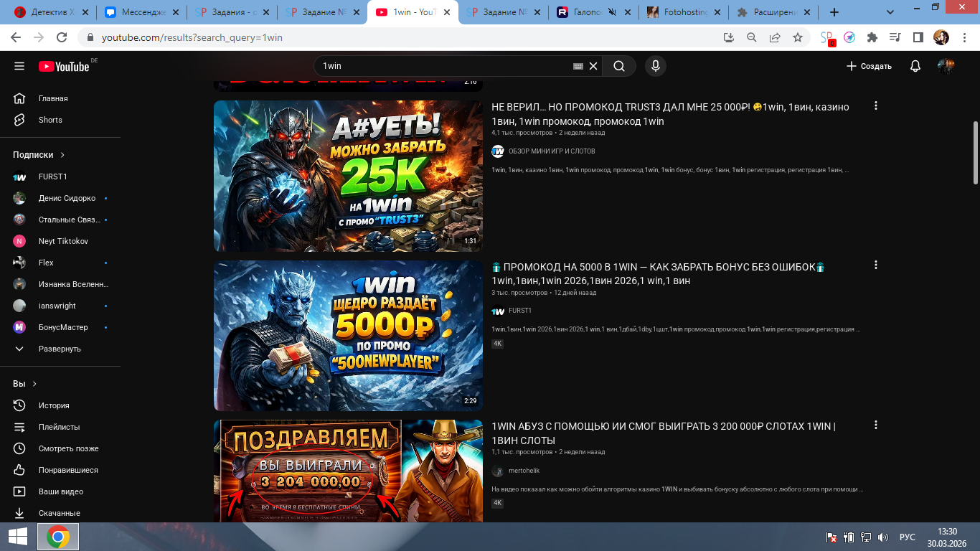This screenshot has width=980, height=551.
Task: Clear the search query with the X
Action: [593, 66]
